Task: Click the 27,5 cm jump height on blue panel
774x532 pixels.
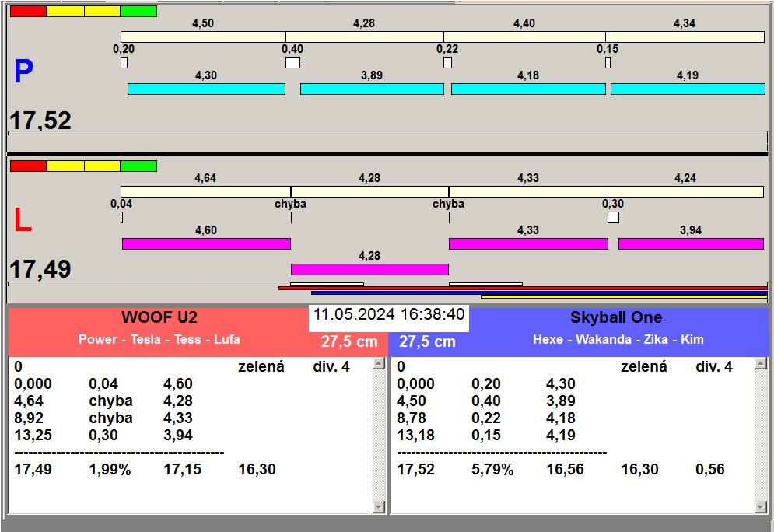Action: click(428, 341)
